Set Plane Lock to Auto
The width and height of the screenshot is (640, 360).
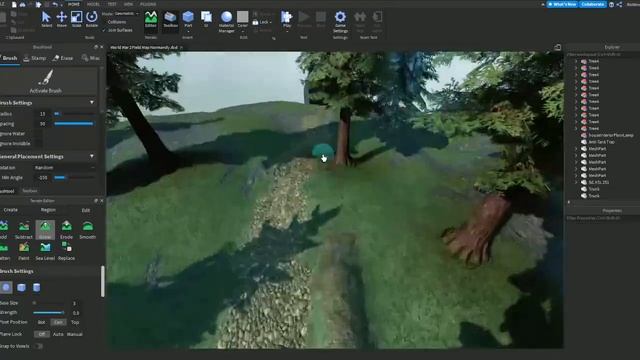[58, 334]
